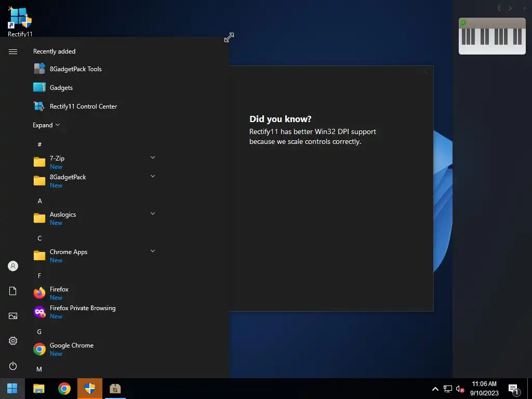
Task: Open the Power options icon
Action: 13,366
